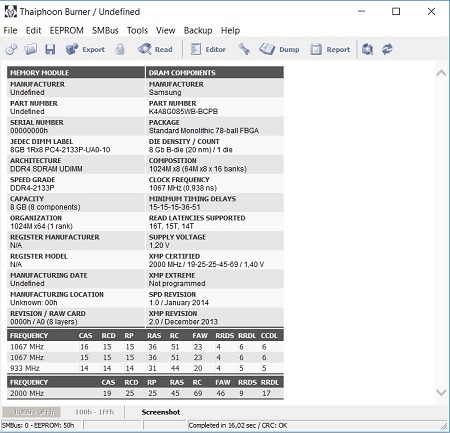
Task: Click the Export disk icon
Action: 72,49
